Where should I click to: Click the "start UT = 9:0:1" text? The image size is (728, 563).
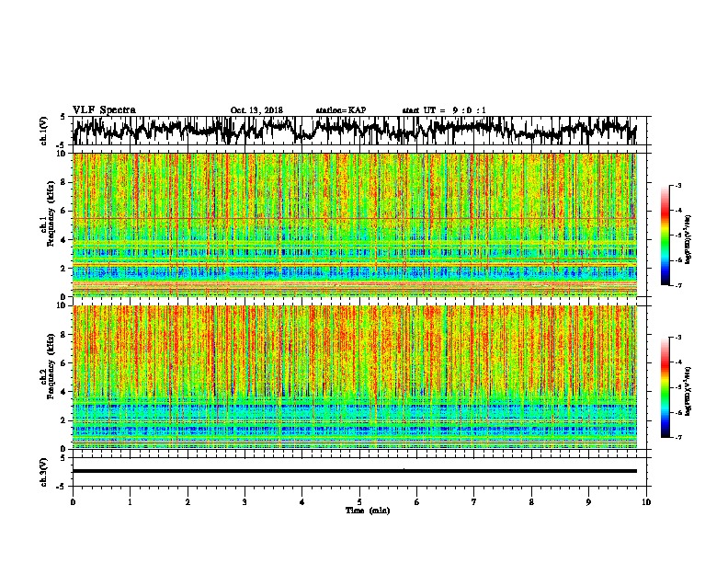[x=444, y=110]
